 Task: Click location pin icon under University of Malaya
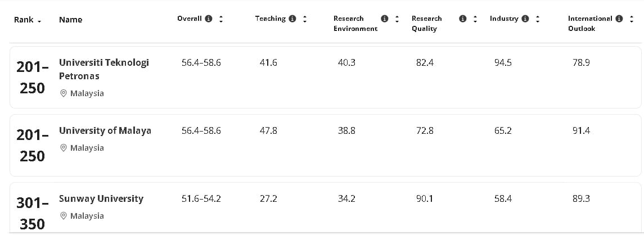click(63, 148)
